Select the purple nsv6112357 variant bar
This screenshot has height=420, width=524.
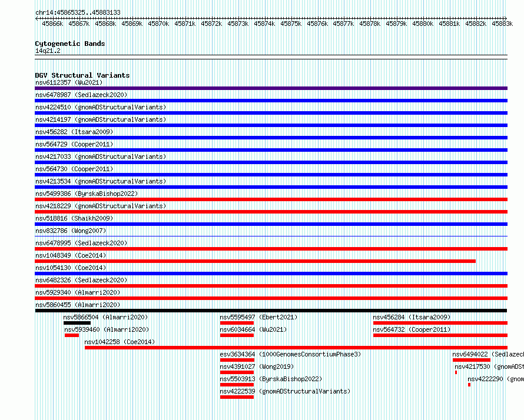[x=271, y=88]
